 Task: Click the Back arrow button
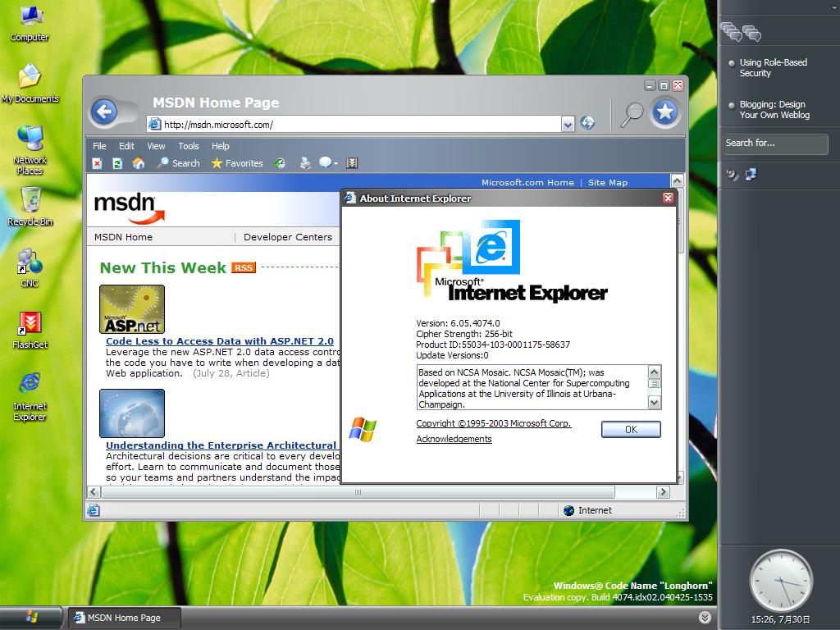tap(104, 112)
